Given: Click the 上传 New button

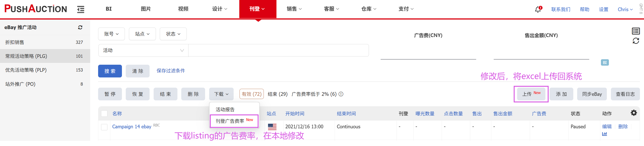Looking at the screenshot, I should [531, 94].
